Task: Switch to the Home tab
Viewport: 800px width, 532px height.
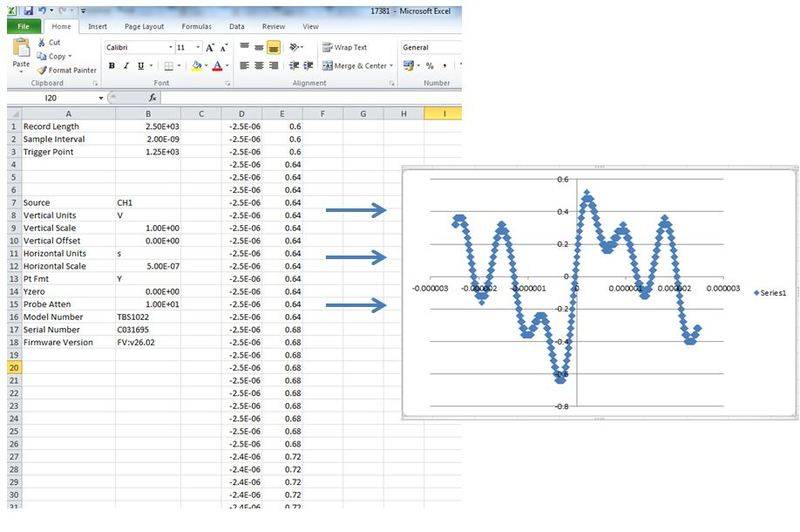Action: click(x=61, y=27)
